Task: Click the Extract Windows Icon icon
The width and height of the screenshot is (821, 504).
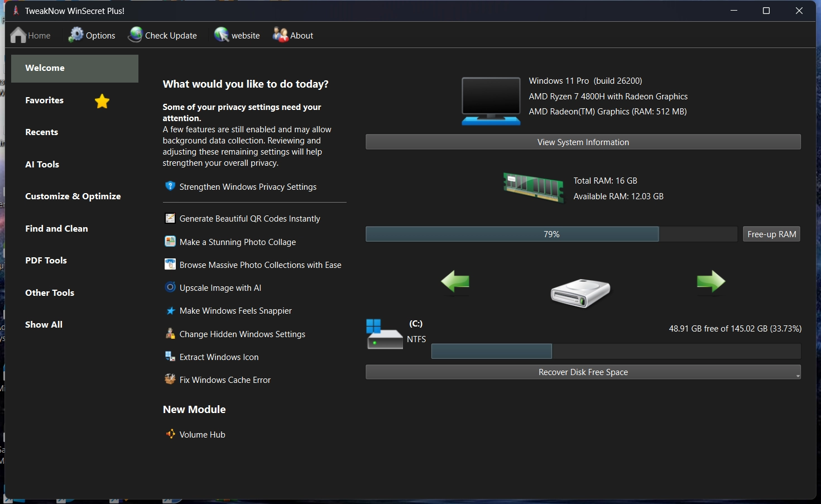Action: (170, 356)
